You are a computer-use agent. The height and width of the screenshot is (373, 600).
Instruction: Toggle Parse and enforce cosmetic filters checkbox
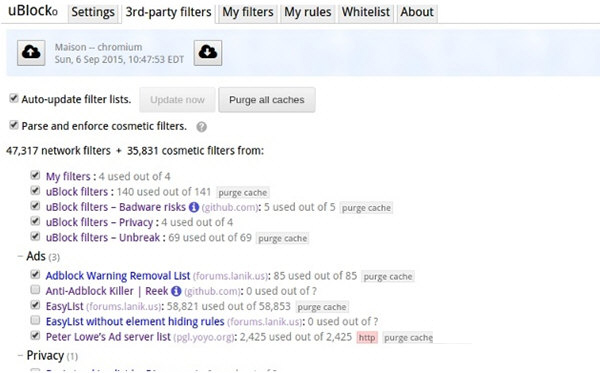point(14,125)
